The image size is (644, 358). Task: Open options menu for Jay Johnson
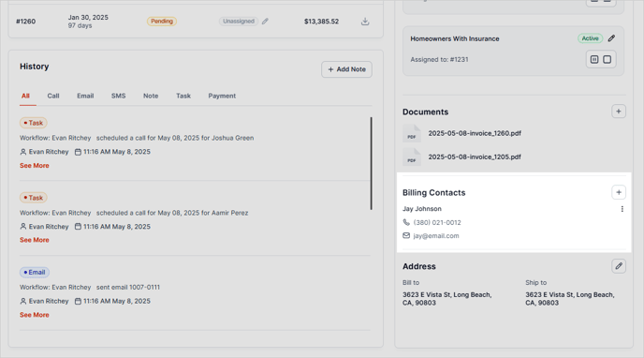[x=622, y=209]
